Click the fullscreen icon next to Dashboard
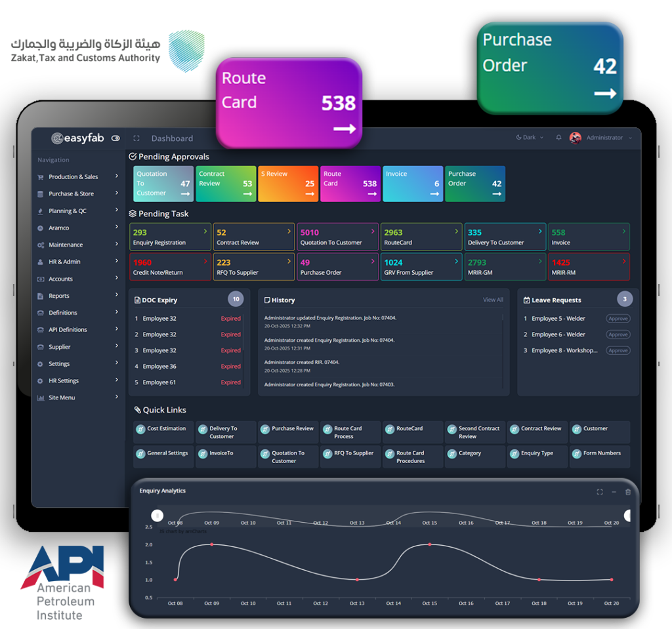 pyautogui.click(x=136, y=138)
